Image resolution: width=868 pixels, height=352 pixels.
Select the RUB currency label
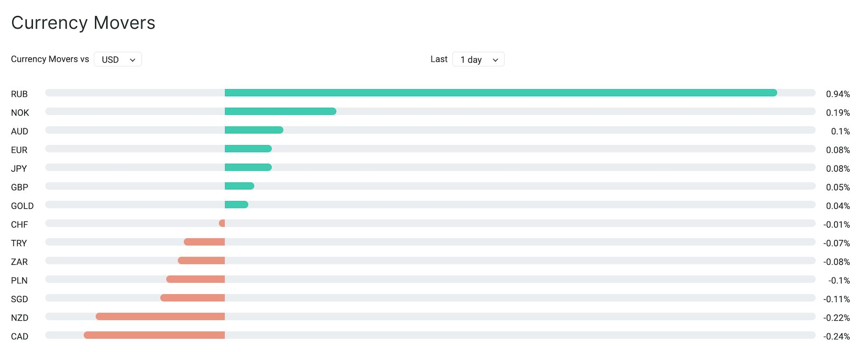click(19, 94)
